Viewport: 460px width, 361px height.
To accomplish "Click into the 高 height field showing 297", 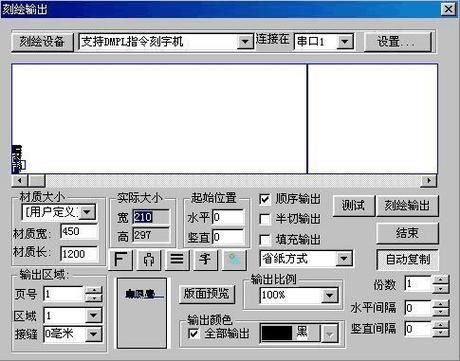I will (151, 235).
